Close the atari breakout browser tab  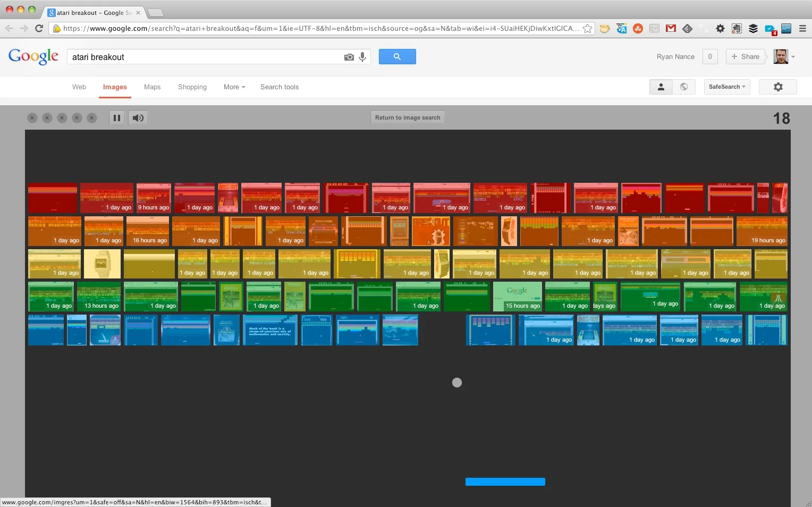[138, 13]
